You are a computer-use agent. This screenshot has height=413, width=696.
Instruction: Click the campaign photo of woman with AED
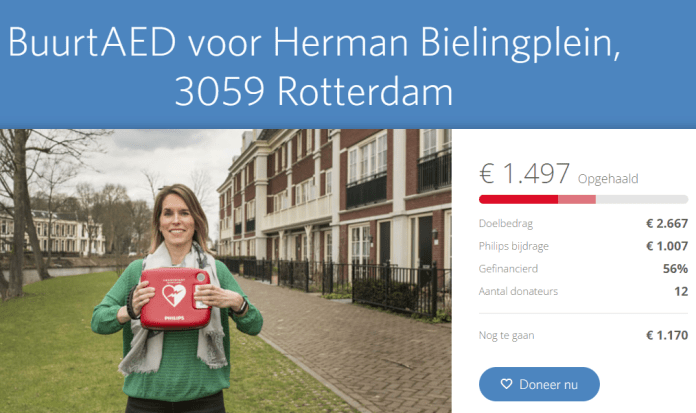tap(225, 271)
